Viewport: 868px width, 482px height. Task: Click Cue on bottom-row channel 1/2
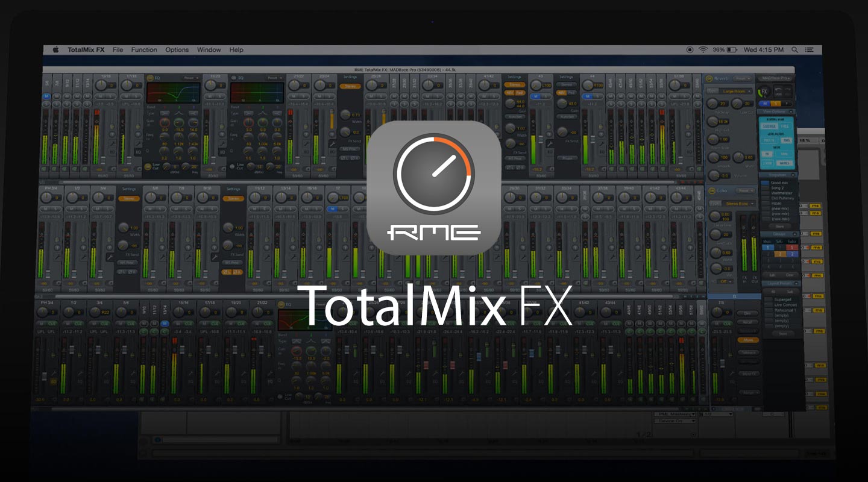click(77, 324)
